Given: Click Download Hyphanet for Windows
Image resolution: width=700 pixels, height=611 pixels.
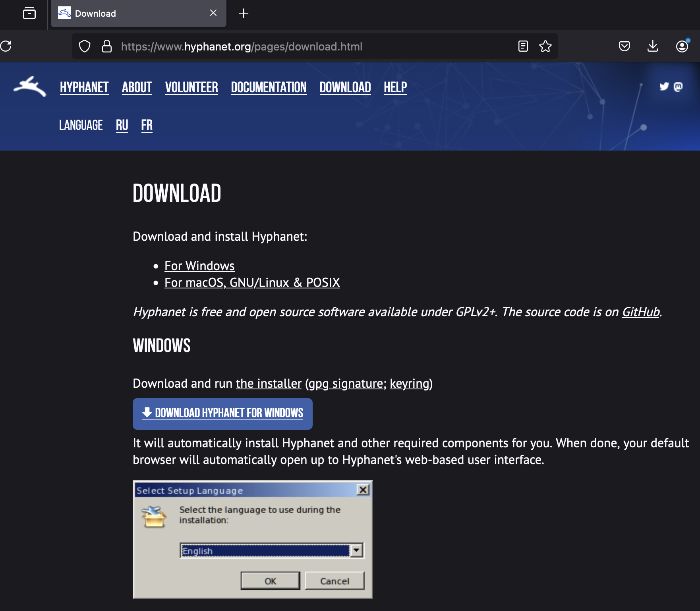Looking at the screenshot, I should point(222,414).
